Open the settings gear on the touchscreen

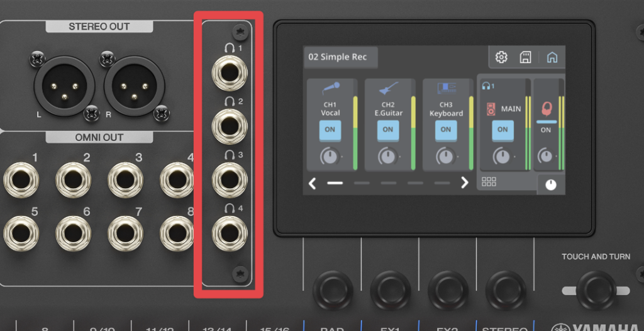tap(501, 57)
